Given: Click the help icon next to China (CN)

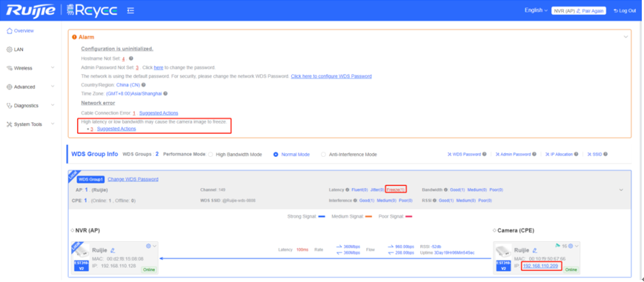Looking at the screenshot, I should point(144,85).
